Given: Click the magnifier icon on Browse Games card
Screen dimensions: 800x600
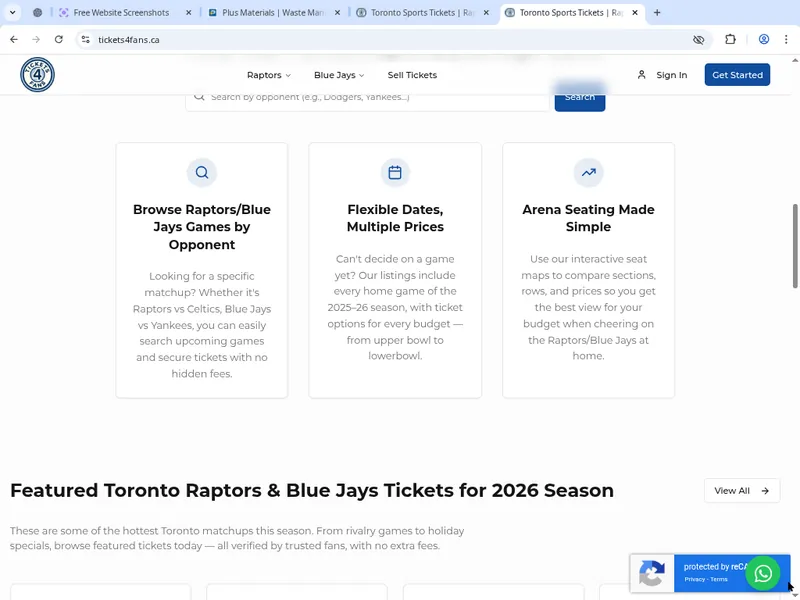Looking at the screenshot, I should [x=202, y=172].
